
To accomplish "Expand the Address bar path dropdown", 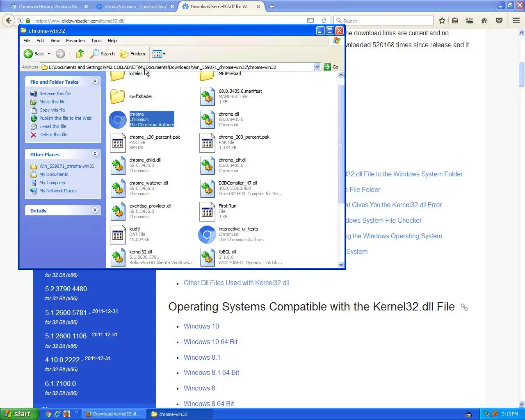I will point(317,67).
